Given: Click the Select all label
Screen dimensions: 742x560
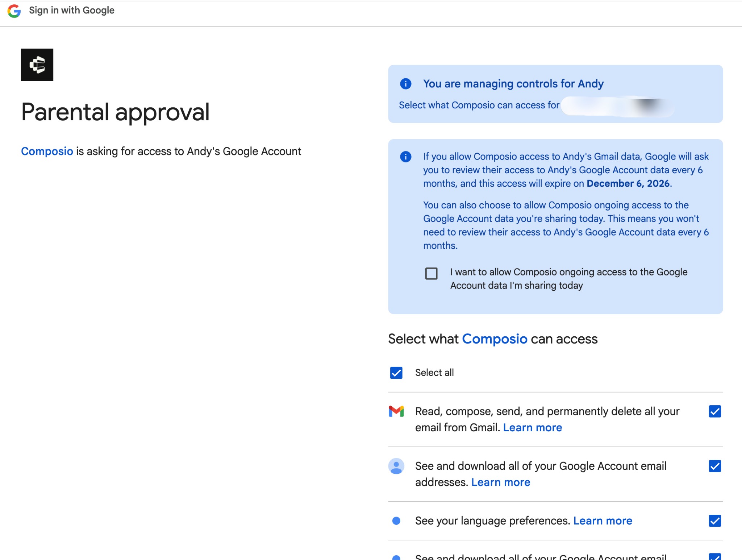Looking at the screenshot, I should tap(434, 373).
